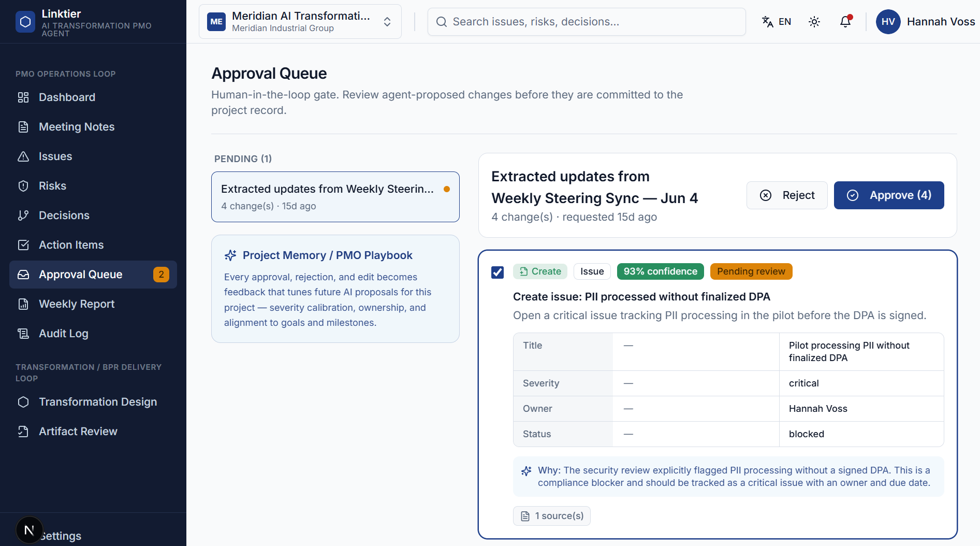Select Approval Queue menu item
Screen dimensions: 980x546
pos(93,275)
